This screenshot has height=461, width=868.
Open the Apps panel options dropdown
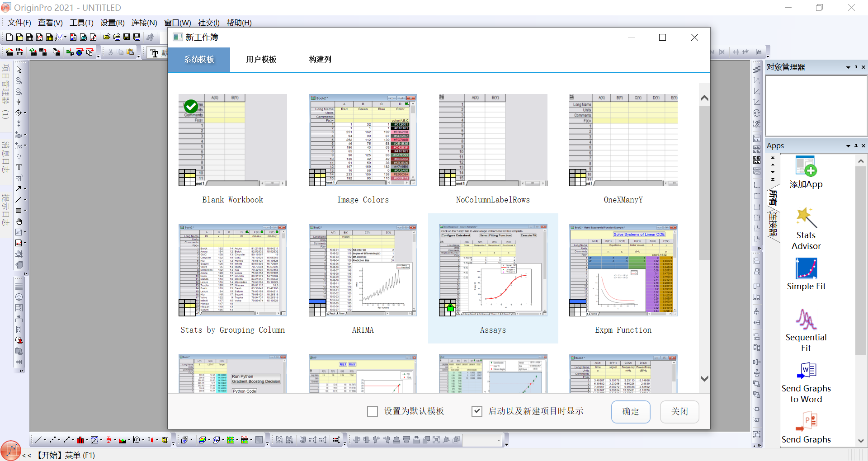[x=848, y=146]
